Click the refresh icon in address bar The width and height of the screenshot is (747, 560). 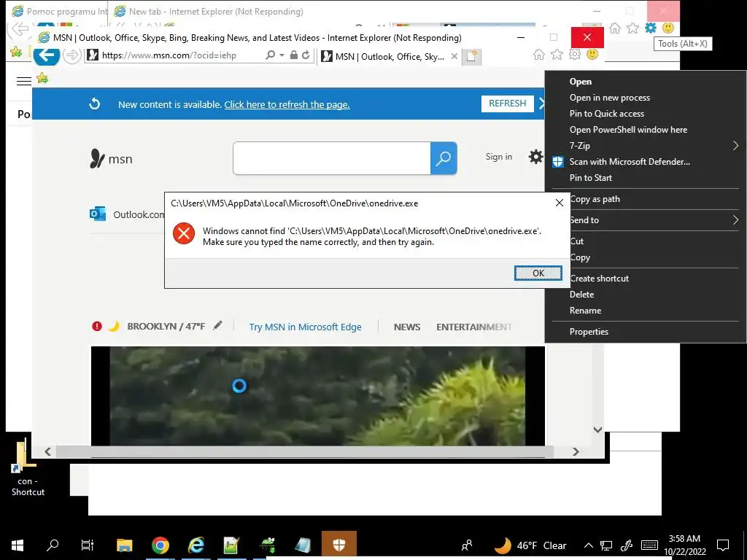306,55
